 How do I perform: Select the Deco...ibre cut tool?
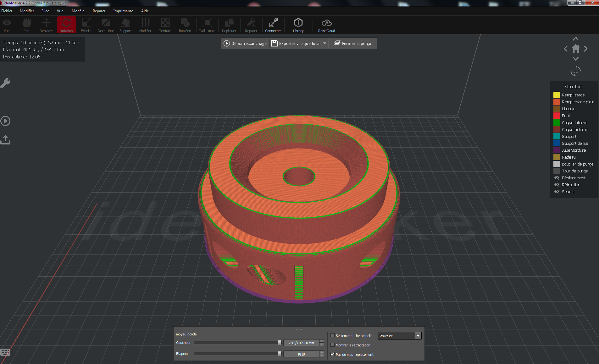(x=106, y=25)
